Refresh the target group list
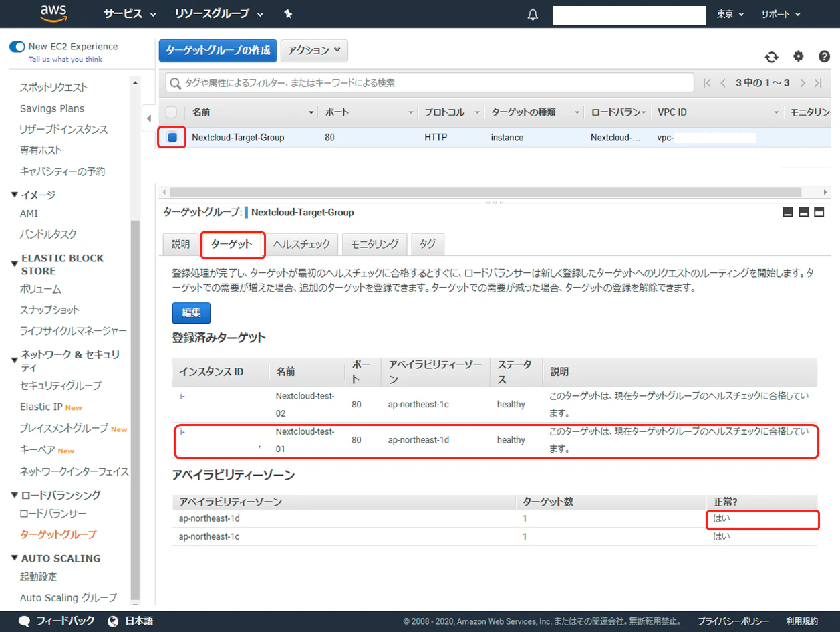840x632 pixels. click(x=772, y=57)
